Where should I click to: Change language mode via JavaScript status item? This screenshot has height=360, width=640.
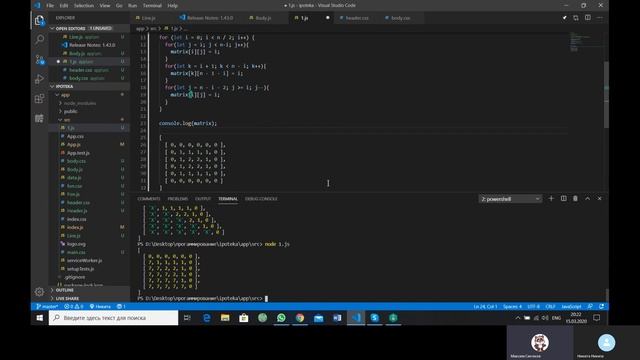click(571, 306)
